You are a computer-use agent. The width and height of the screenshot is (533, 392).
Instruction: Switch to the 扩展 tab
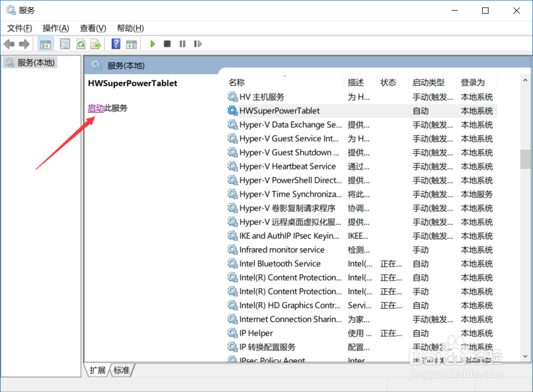98,370
